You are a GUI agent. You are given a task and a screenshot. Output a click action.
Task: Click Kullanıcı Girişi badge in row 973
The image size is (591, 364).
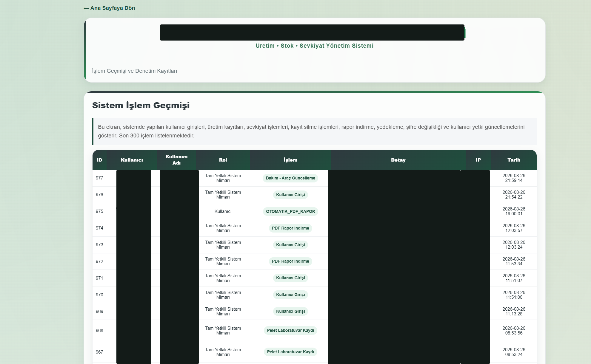pyautogui.click(x=290, y=245)
